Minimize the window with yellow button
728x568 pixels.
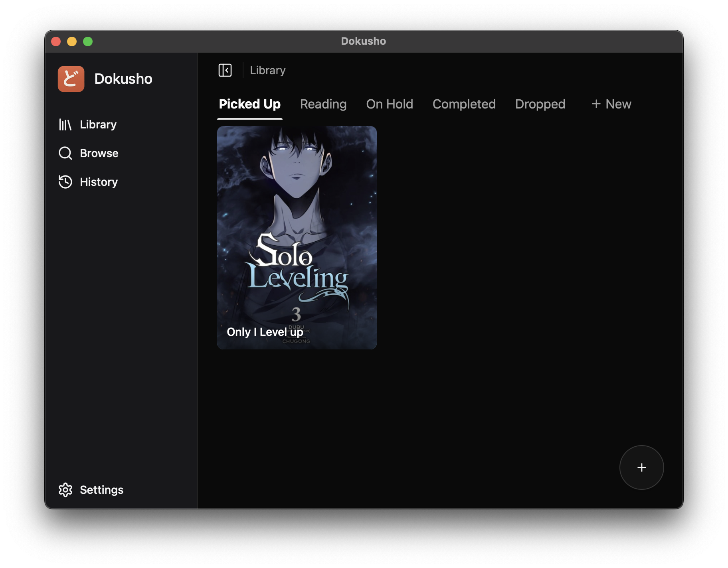click(x=72, y=41)
